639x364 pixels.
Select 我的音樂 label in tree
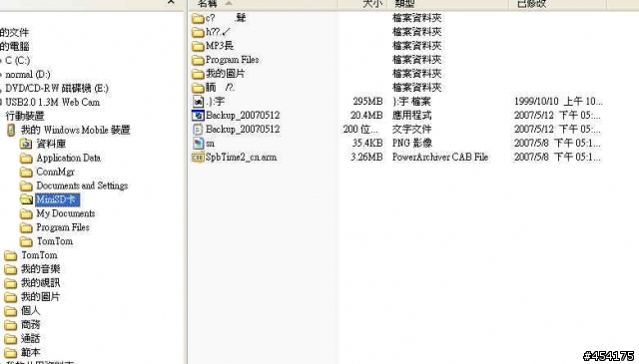pos(40,269)
